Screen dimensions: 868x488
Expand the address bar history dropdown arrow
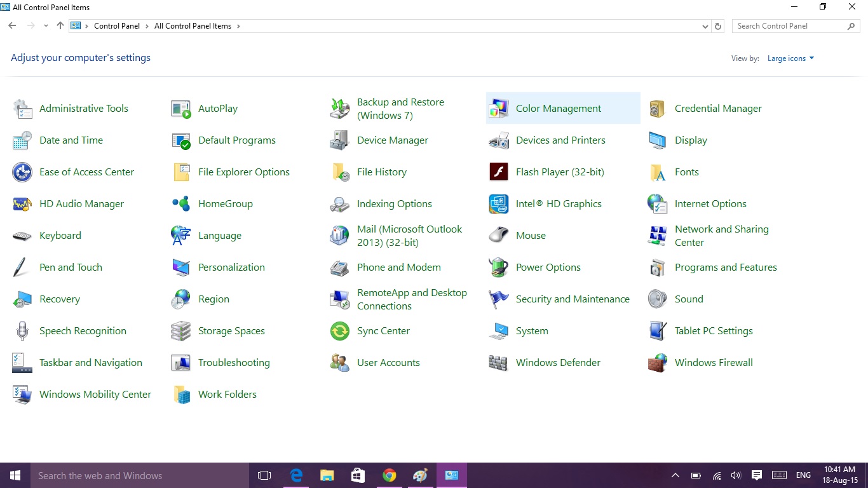[705, 27]
